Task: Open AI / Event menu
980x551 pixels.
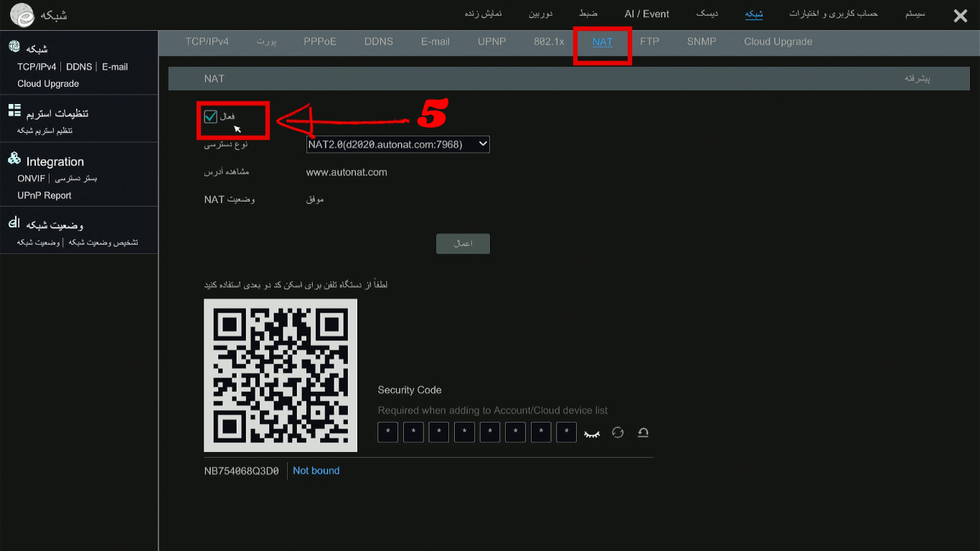Action: tap(647, 14)
